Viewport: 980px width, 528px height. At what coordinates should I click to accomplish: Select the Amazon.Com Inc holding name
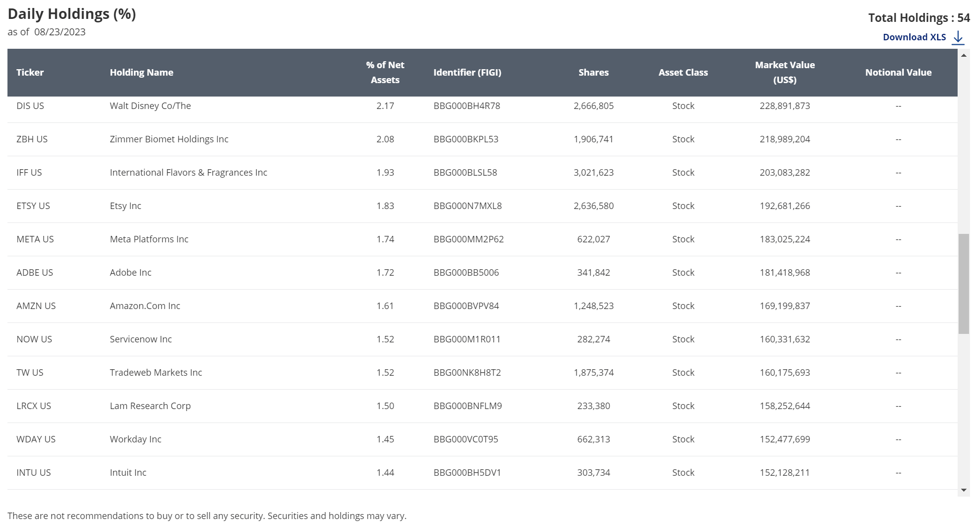(145, 306)
